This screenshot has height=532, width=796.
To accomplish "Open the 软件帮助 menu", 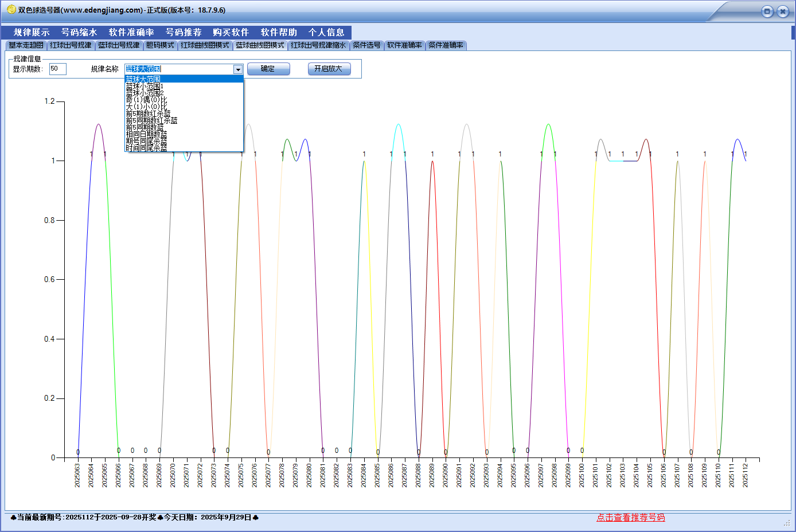I will coord(279,33).
